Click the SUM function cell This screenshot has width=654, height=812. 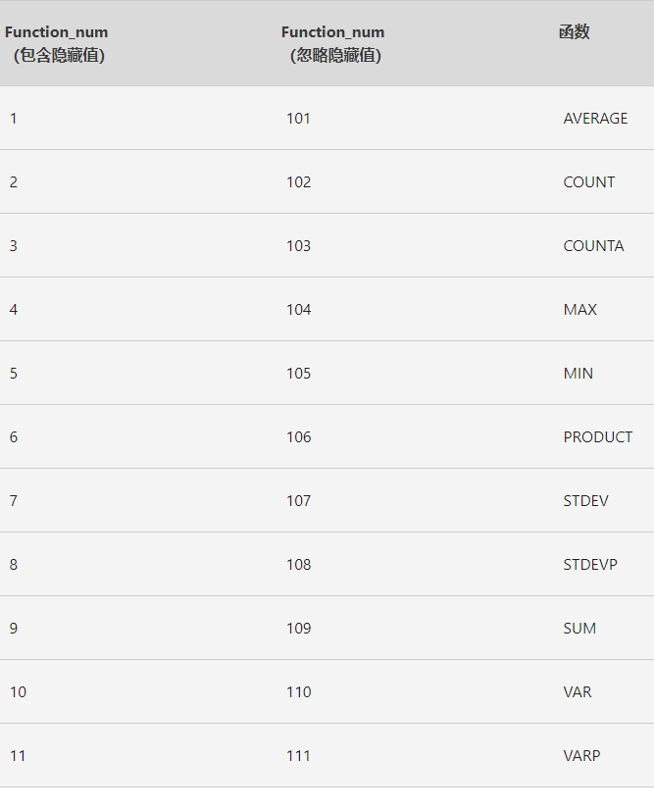(x=579, y=629)
